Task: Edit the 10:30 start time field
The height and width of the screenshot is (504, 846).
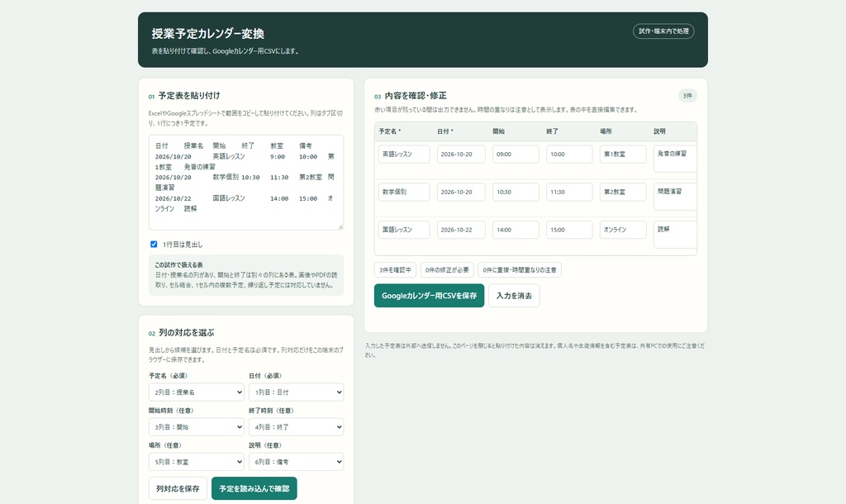Action: tap(516, 193)
